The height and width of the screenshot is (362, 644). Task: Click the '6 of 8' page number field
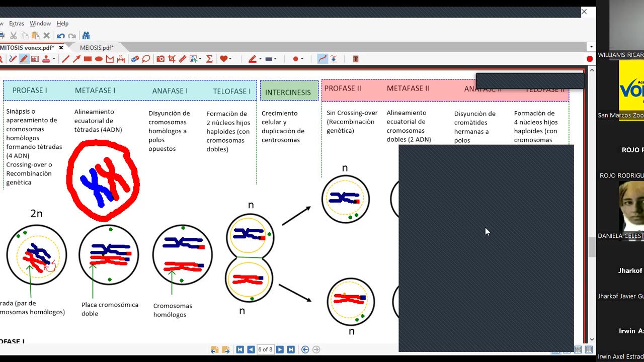[265, 349]
